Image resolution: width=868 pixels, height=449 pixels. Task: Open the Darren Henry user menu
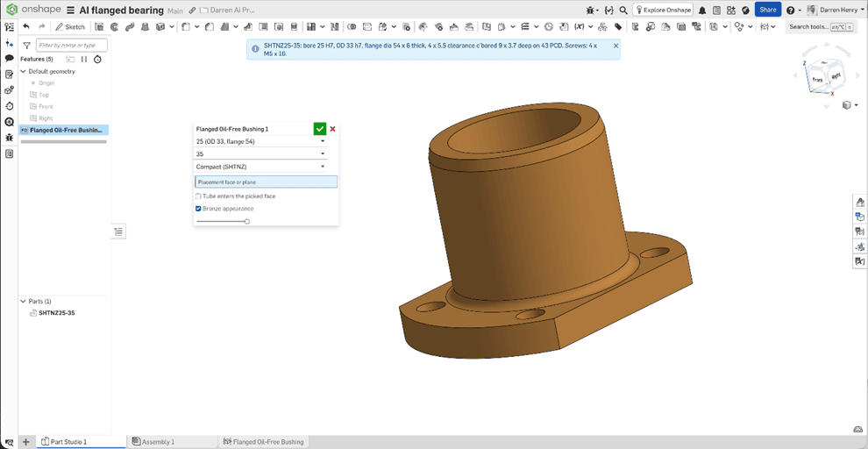(x=834, y=10)
